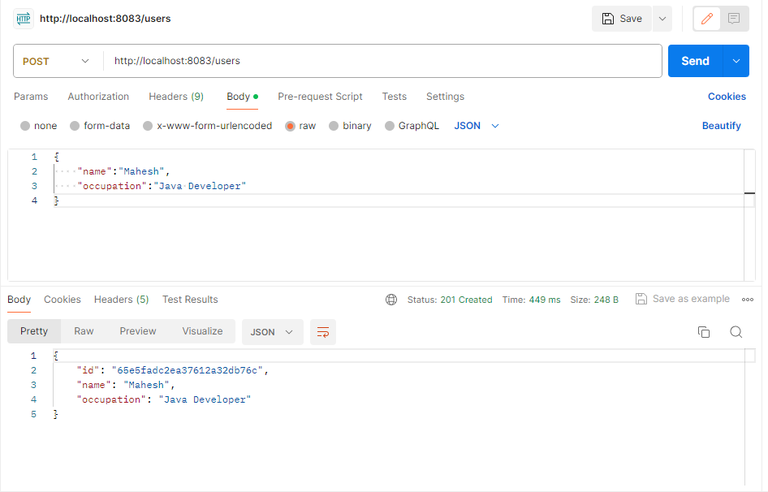The image size is (768, 492).
Task: Open the response JSON format dropdown
Action: point(274,332)
